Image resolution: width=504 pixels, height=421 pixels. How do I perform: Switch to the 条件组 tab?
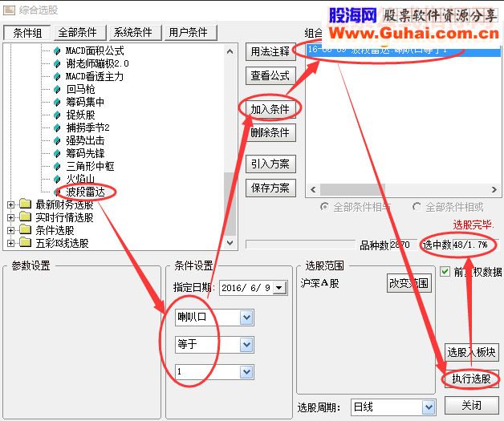pyautogui.click(x=27, y=33)
